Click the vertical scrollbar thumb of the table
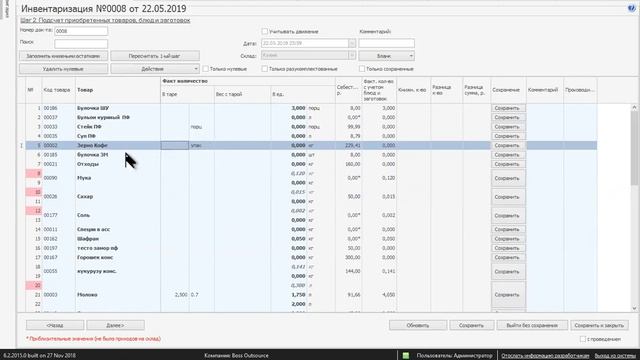 [634, 149]
